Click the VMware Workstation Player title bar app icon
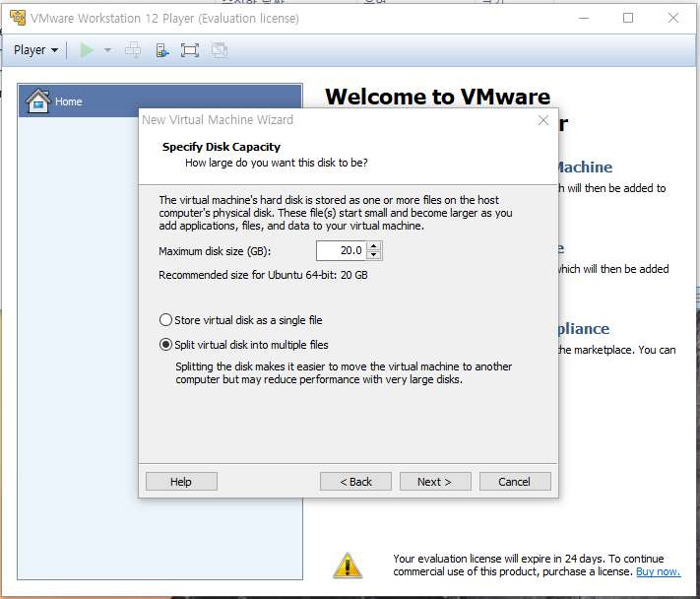 pyautogui.click(x=18, y=18)
